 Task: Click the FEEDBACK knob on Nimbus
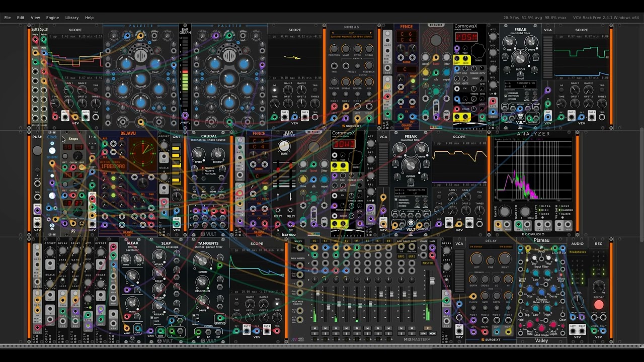coord(369,66)
